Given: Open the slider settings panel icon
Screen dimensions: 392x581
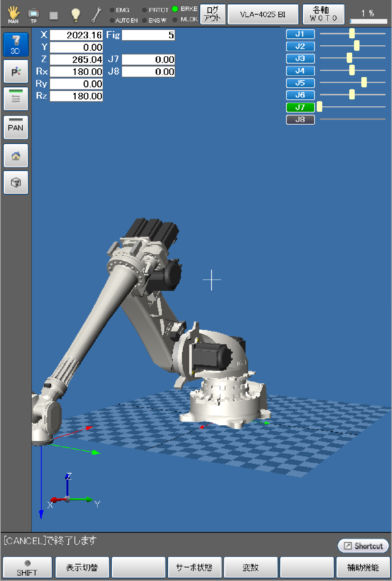Looking at the screenshot, I should click(x=16, y=99).
